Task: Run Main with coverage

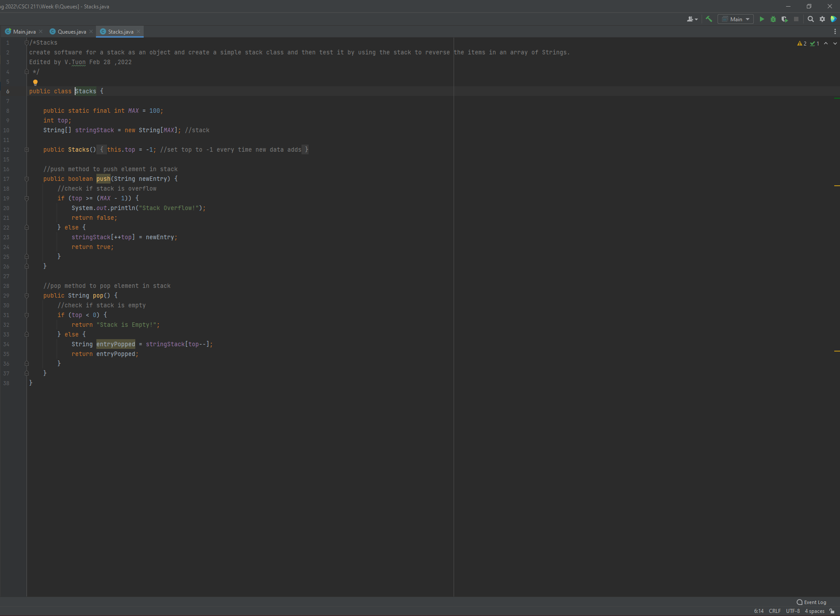Action: tap(784, 19)
